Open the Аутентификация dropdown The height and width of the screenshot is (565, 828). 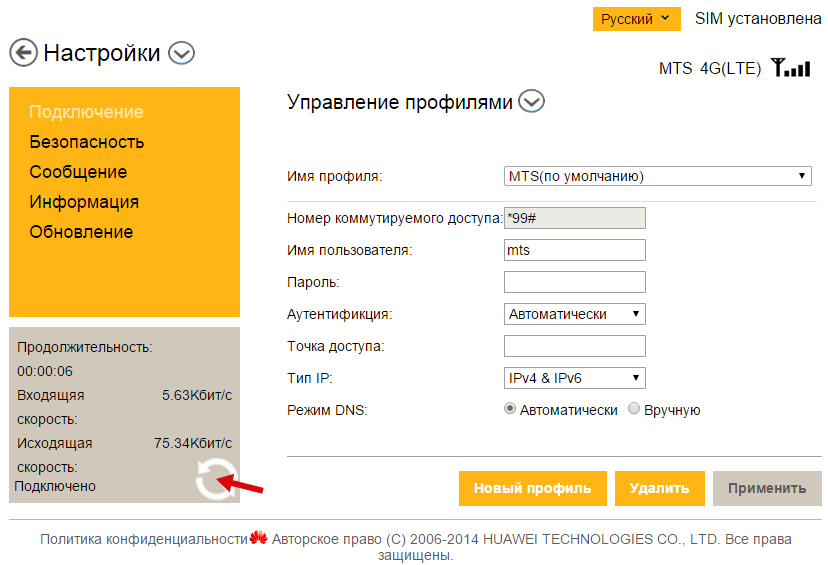click(575, 314)
